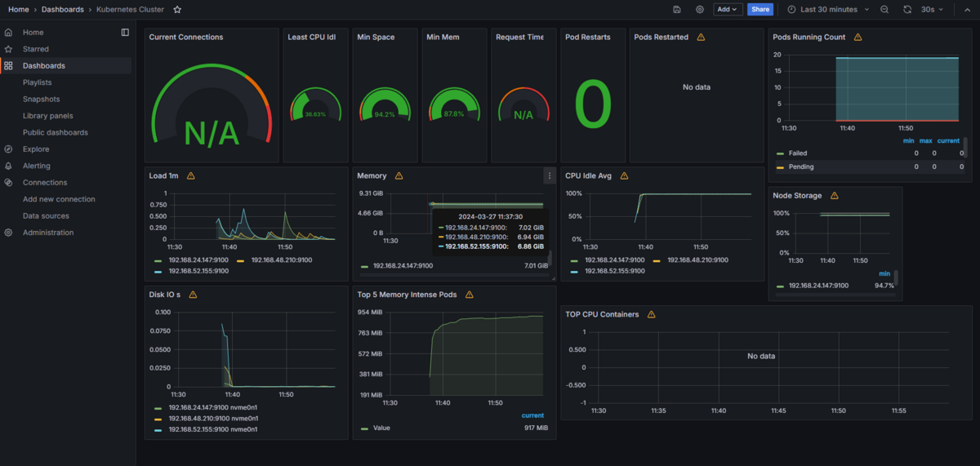This screenshot has width=980, height=466.
Task: Refresh the dashboard with the refresh icon
Action: [x=907, y=10]
